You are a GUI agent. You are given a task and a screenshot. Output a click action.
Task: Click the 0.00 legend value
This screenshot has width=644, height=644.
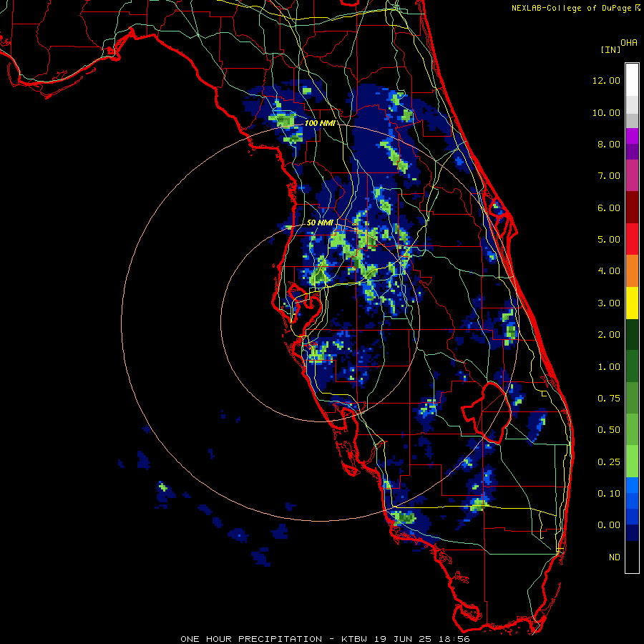pos(609,525)
